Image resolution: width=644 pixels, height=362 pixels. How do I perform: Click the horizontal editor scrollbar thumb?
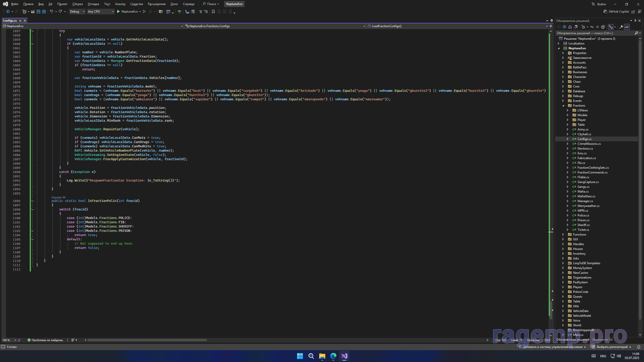tap(147, 340)
